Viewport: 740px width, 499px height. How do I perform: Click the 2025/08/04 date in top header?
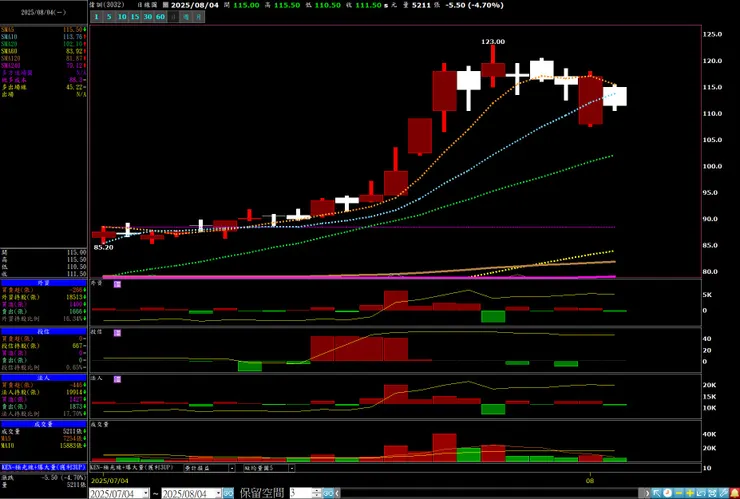[x=193, y=5]
